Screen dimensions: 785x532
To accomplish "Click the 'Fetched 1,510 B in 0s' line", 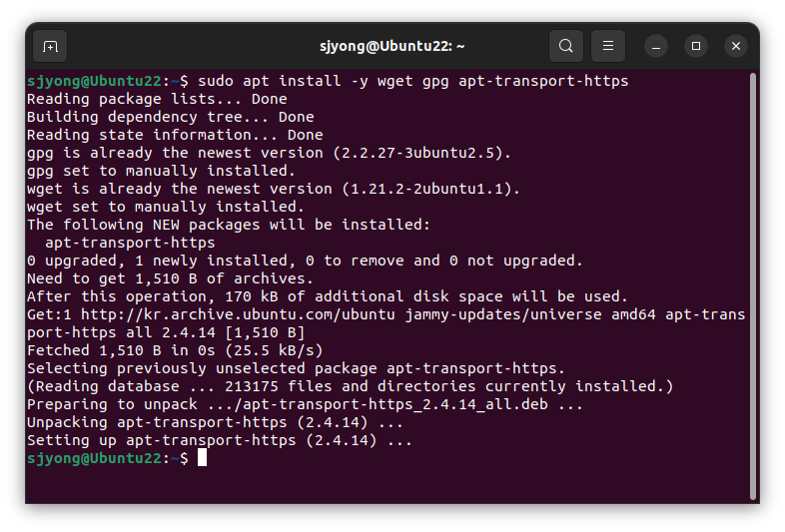I will [175, 350].
